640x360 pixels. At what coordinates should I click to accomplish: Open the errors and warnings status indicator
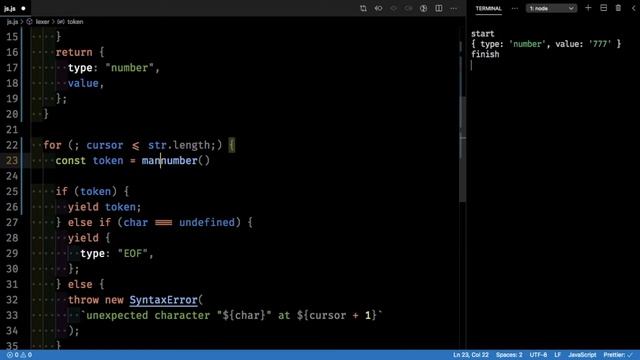point(19,355)
